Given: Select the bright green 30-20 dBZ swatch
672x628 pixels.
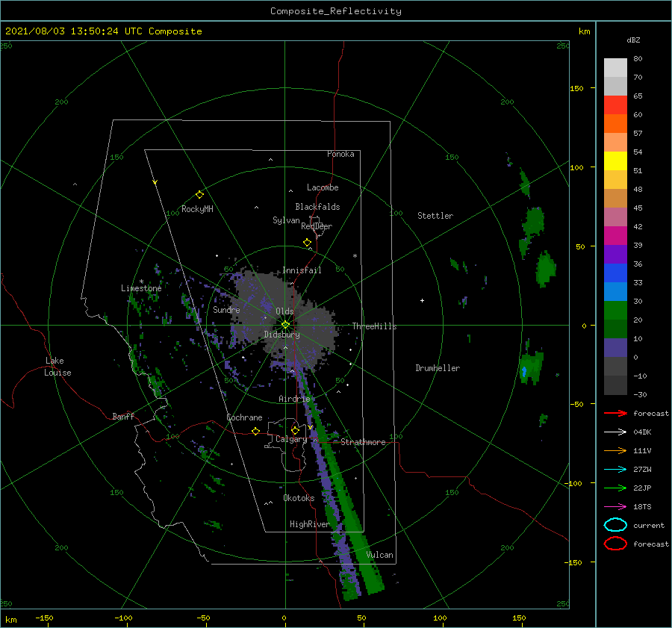Looking at the screenshot, I should click(615, 311).
